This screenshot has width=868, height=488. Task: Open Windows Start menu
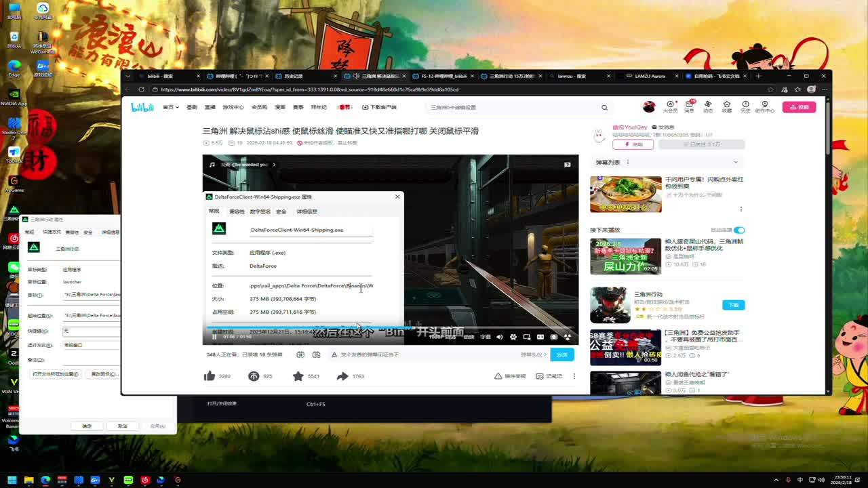point(12,480)
